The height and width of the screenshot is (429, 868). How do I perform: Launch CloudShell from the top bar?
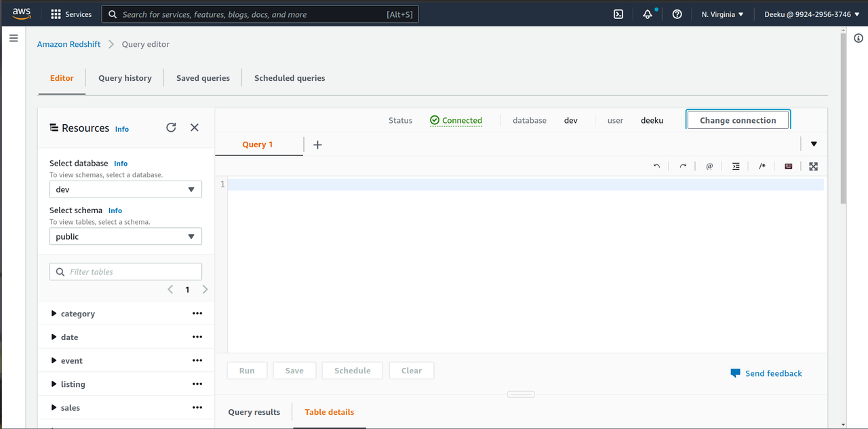618,14
